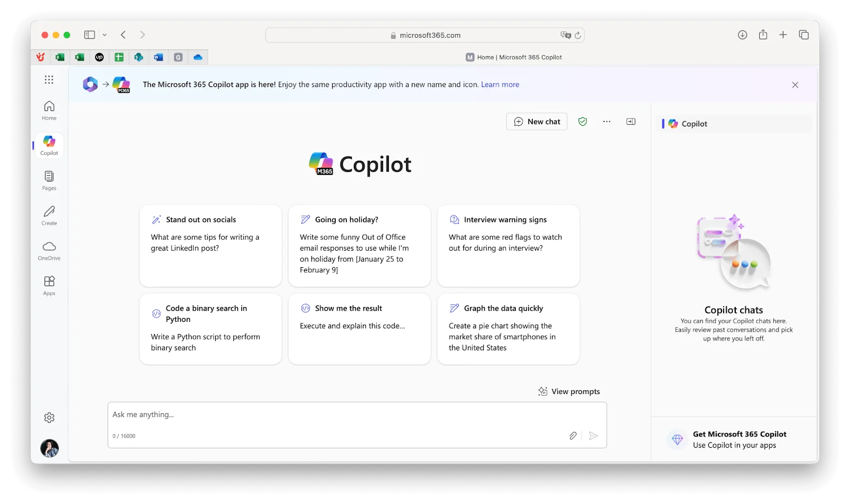Click the Safari downloads icon
Screen dimensions: 850x504
pos(743,35)
